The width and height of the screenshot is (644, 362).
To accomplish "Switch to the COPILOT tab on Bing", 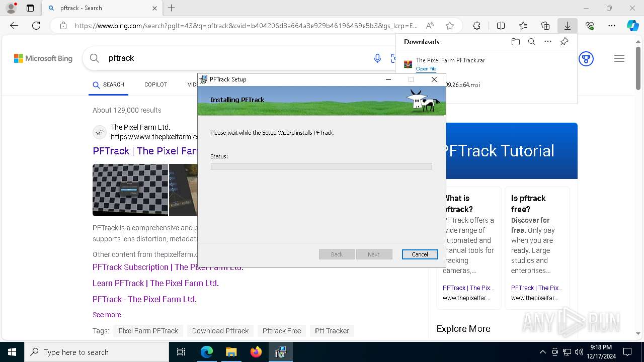I will (x=155, y=84).
